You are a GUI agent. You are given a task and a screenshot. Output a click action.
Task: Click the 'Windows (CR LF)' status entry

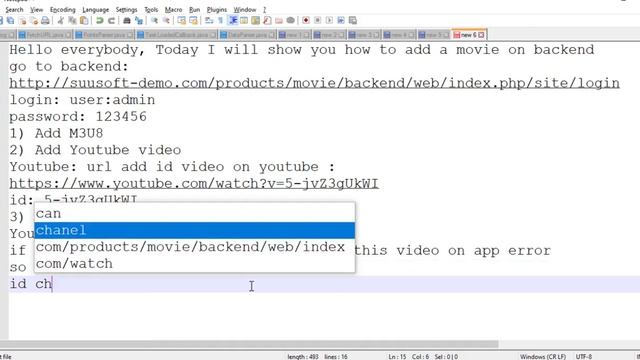[x=543, y=356]
